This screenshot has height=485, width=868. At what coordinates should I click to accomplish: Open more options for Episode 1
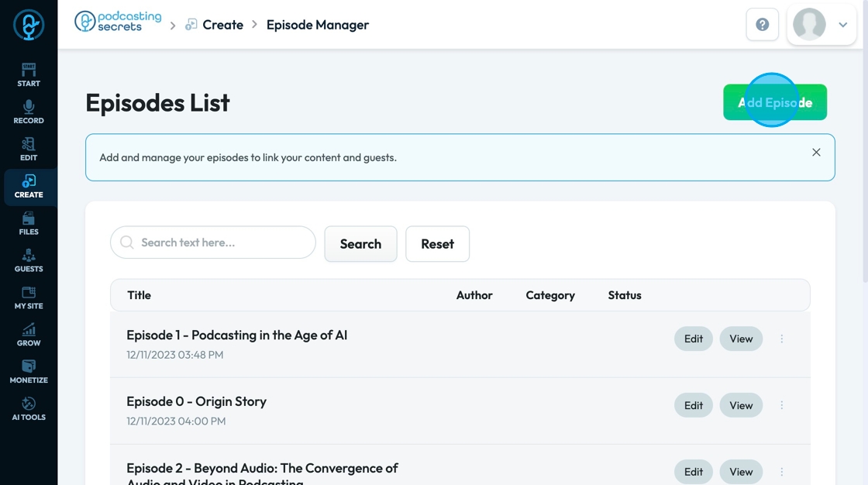pos(782,339)
